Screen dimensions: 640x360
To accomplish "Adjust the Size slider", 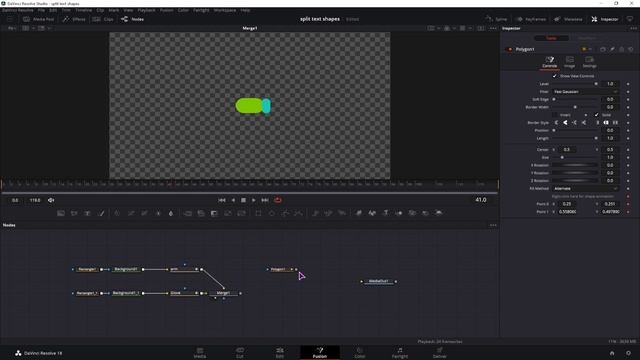I will point(575,157).
